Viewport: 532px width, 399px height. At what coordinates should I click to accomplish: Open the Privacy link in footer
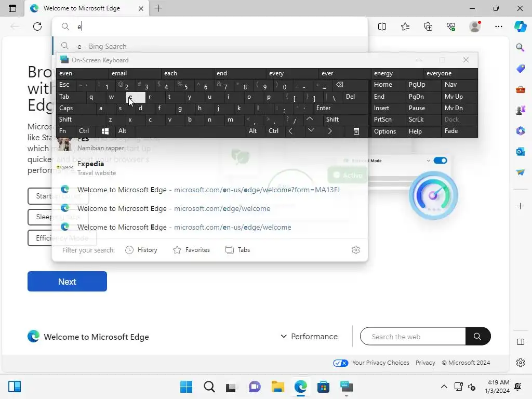click(x=425, y=363)
